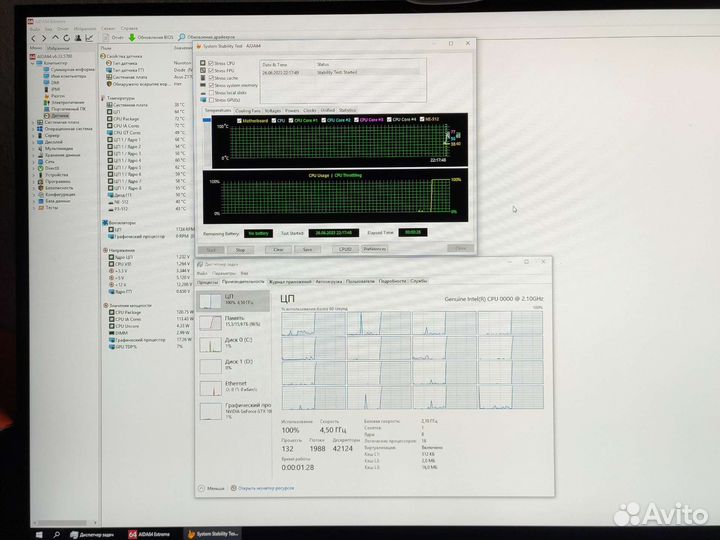The image size is (720, 540).
Task: Open the Службы tab in Task Manager
Action: tap(418, 281)
